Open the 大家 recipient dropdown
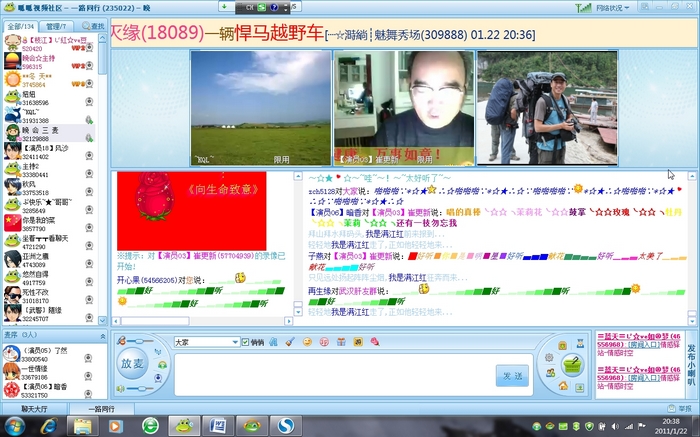 click(207, 342)
